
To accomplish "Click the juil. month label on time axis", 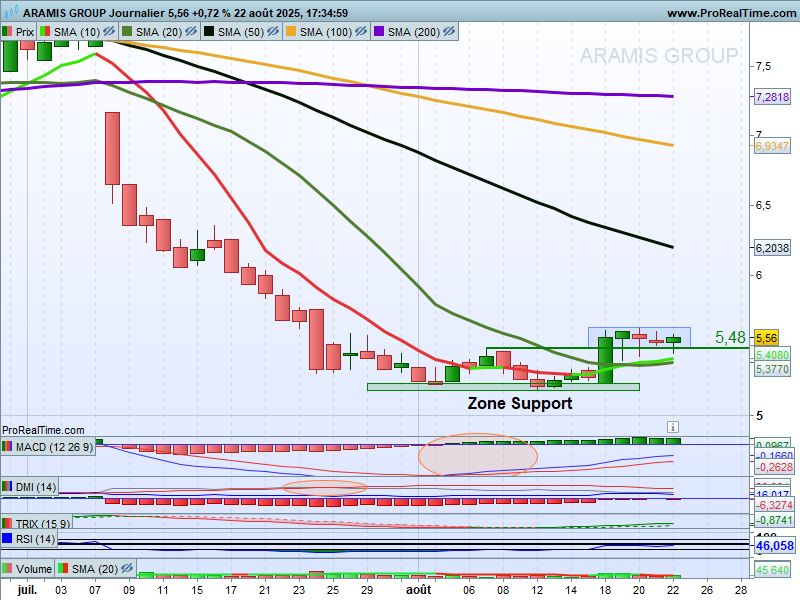I will tap(27, 590).
